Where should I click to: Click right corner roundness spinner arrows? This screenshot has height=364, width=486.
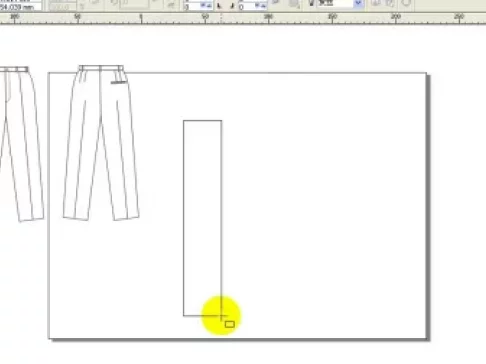260,6
